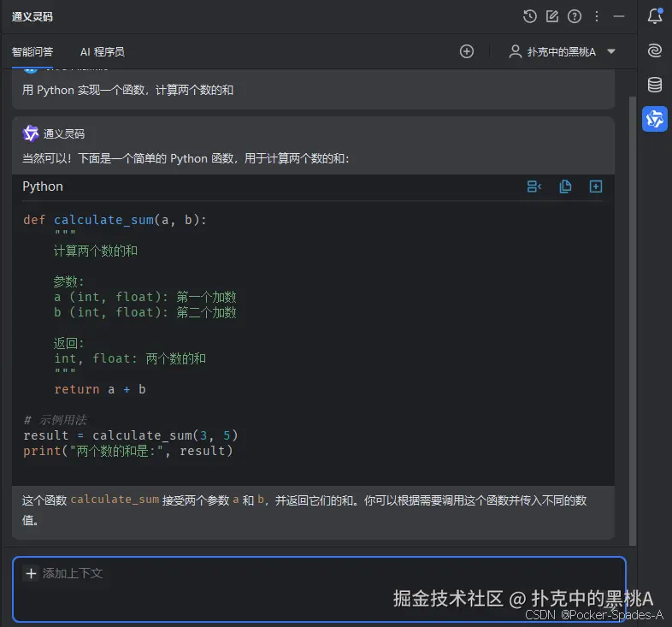
Task: Click the Tongyi Lingma reply logo
Action: tap(31, 133)
